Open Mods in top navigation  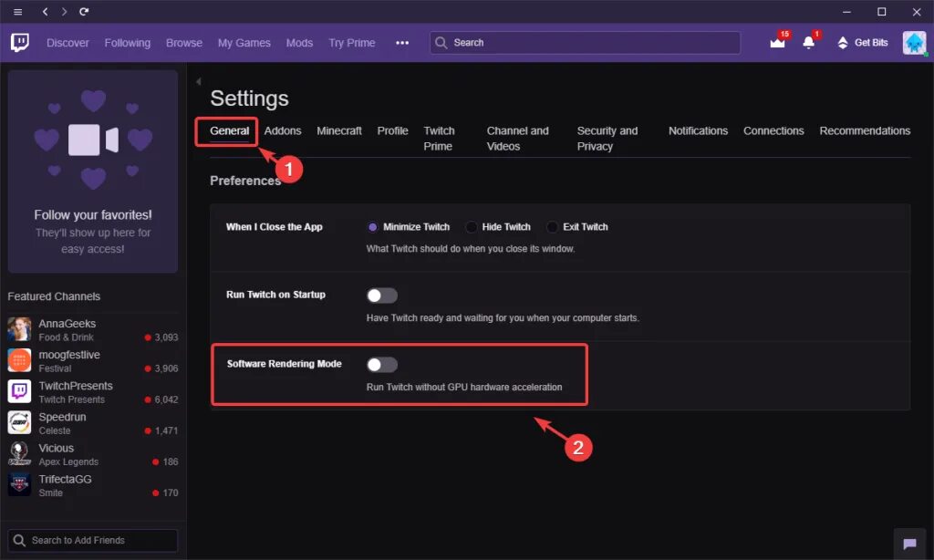pos(299,43)
